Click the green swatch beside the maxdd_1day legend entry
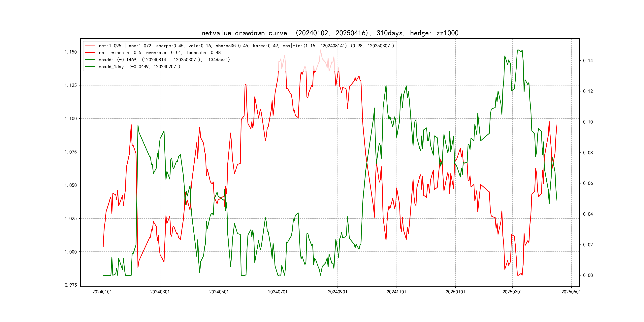 tap(90, 67)
